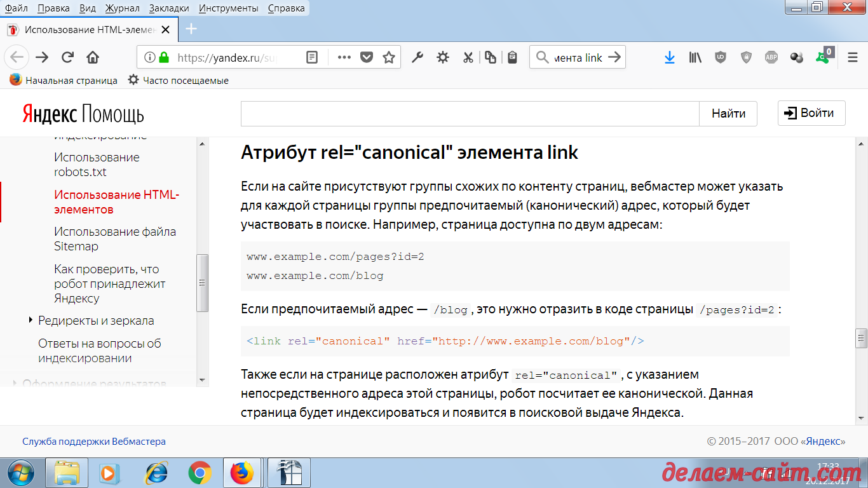Click the main page scrollbar thumb

coord(862,338)
